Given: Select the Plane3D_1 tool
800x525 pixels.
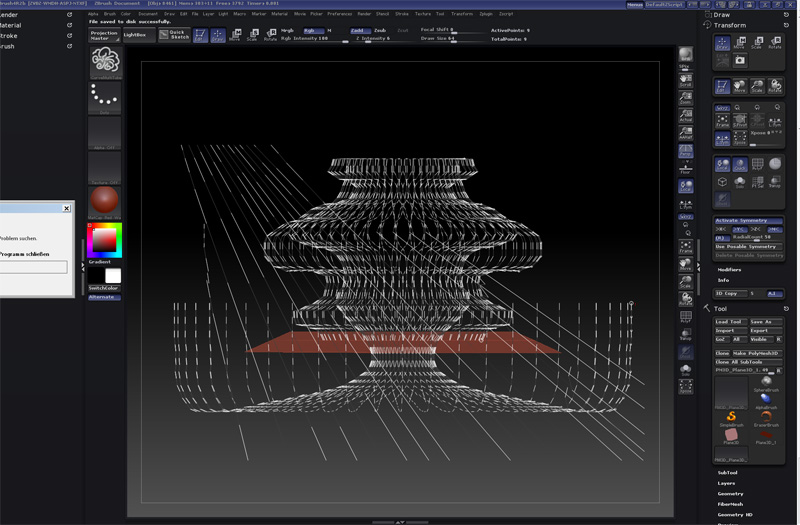Looking at the screenshot, I should click(766, 436).
